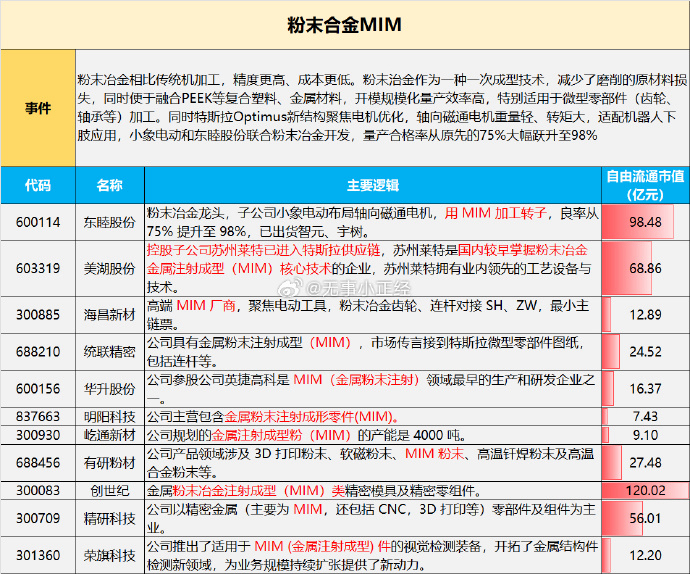Select stock code 301360
Screen dimensions: 690x574
pos(38,555)
